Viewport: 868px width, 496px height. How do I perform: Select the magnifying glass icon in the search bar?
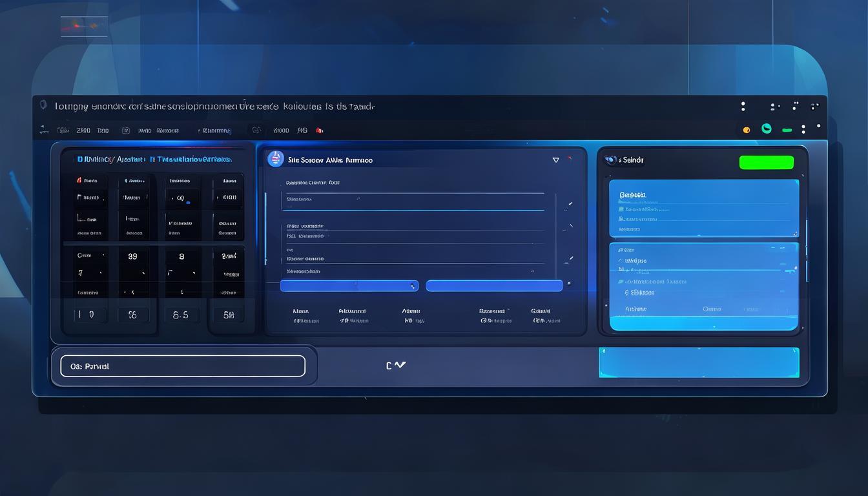pos(43,105)
